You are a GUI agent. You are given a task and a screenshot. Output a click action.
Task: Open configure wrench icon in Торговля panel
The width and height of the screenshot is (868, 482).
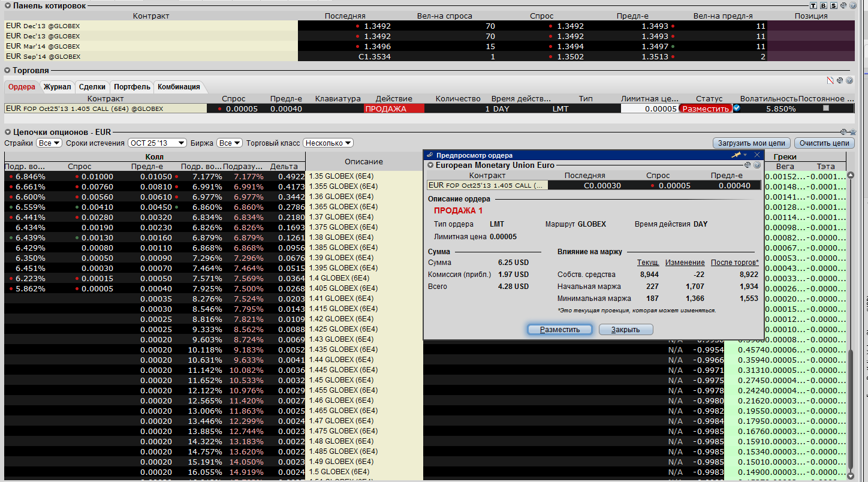tap(840, 80)
